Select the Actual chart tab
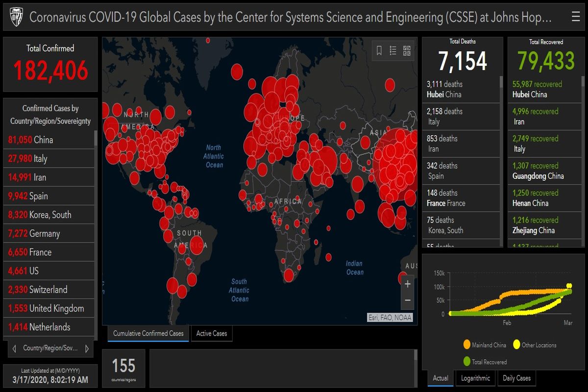 coord(441,378)
